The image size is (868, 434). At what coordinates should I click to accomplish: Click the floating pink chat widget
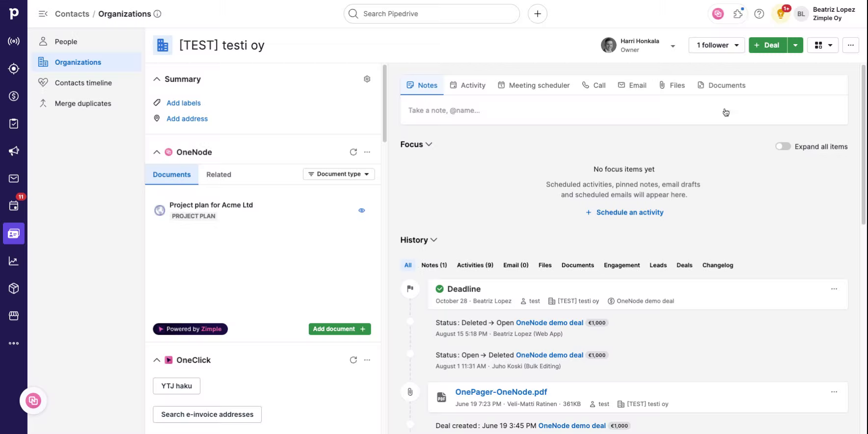point(33,401)
